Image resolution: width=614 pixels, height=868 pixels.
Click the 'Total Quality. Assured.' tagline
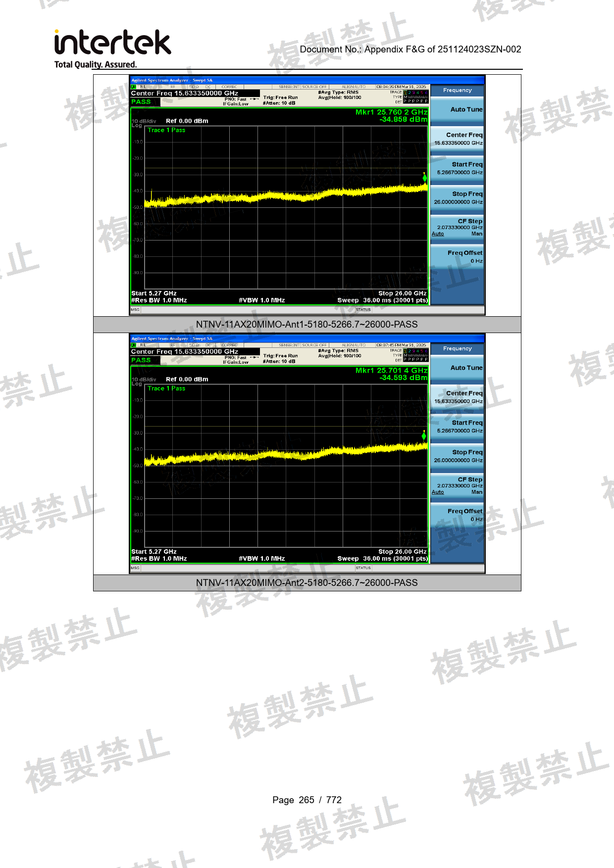point(96,65)
